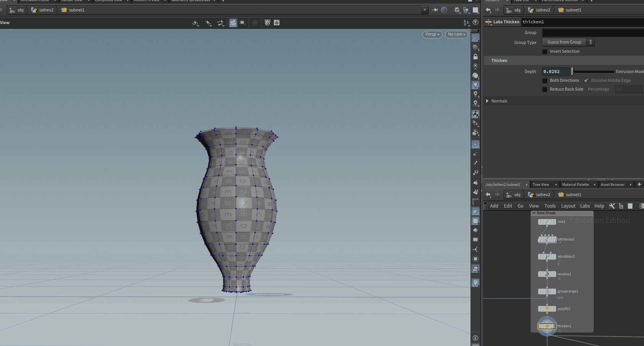The image size is (644, 346).
Task: Open the viewport help question mark
Action: [x=475, y=23]
